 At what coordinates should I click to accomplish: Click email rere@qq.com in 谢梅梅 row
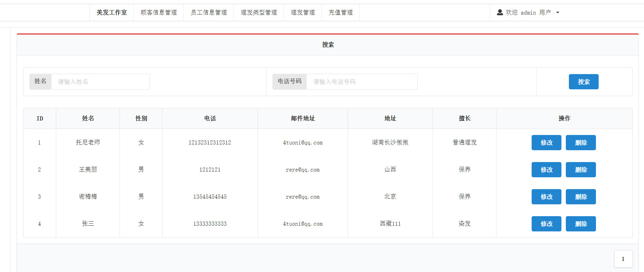point(303,197)
